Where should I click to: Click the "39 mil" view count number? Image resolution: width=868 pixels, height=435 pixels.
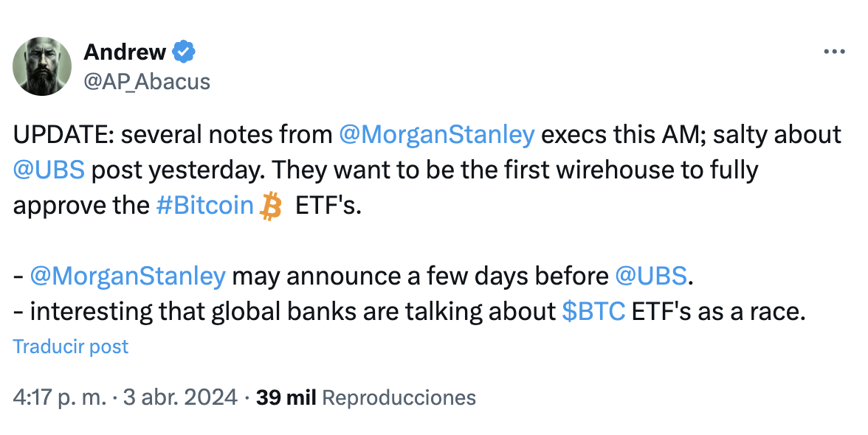[286, 397]
